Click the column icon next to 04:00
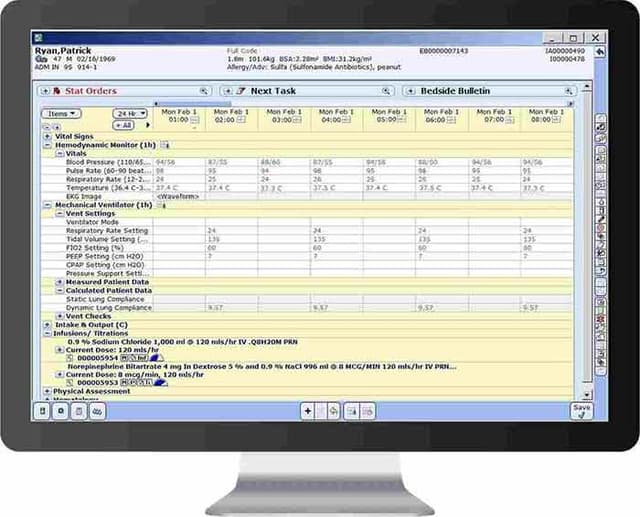Image resolution: width=640 pixels, height=517 pixels. [349, 120]
